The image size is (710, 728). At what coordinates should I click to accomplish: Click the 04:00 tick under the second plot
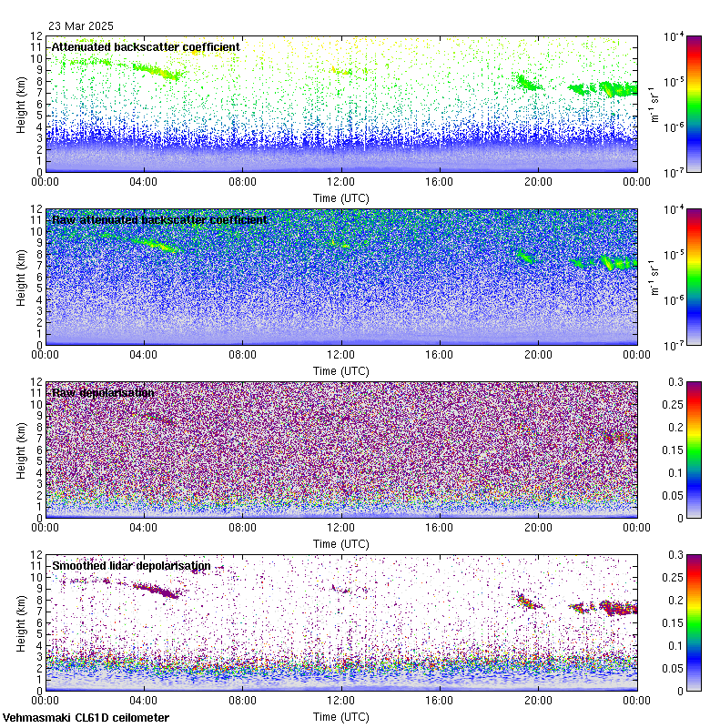point(144,355)
